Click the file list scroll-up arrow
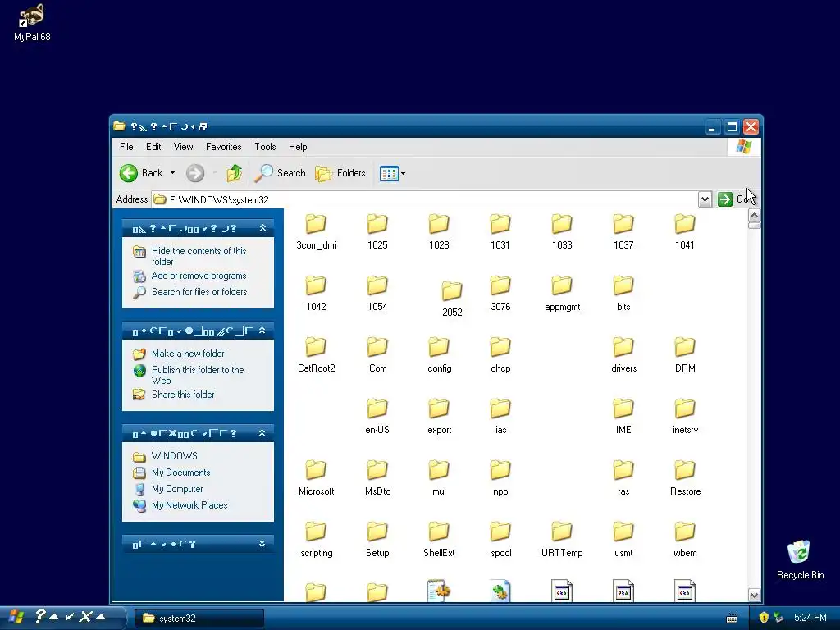The image size is (840, 630). tap(754, 216)
